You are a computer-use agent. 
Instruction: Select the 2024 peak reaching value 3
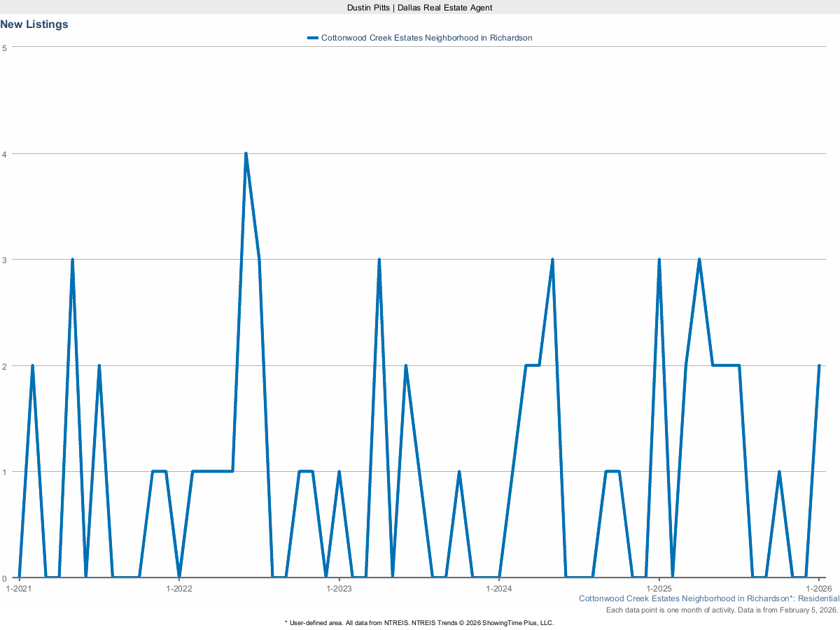click(x=552, y=260)
